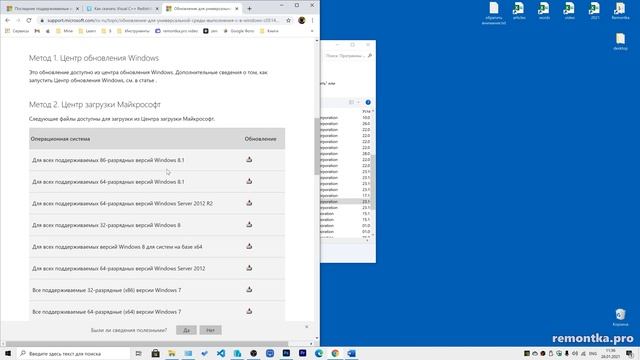Close the active Обновление tab
The width and height of the screenshot is (640, 360).
click(237, 9)
